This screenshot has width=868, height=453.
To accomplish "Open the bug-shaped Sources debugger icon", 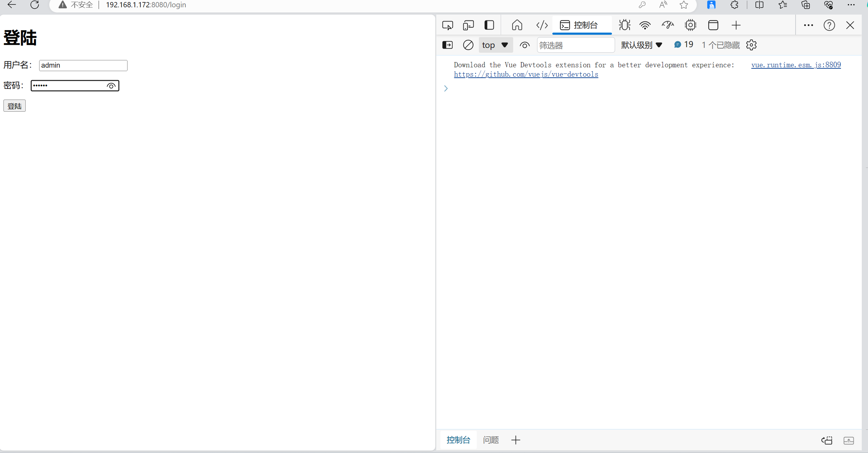I will tap(624, 25).
